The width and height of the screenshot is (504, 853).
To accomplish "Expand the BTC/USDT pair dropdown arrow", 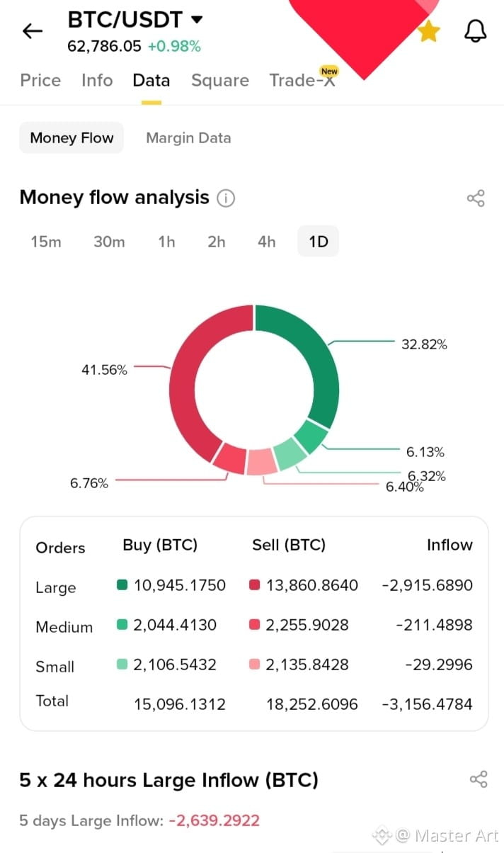I will [x=197, y=19].
